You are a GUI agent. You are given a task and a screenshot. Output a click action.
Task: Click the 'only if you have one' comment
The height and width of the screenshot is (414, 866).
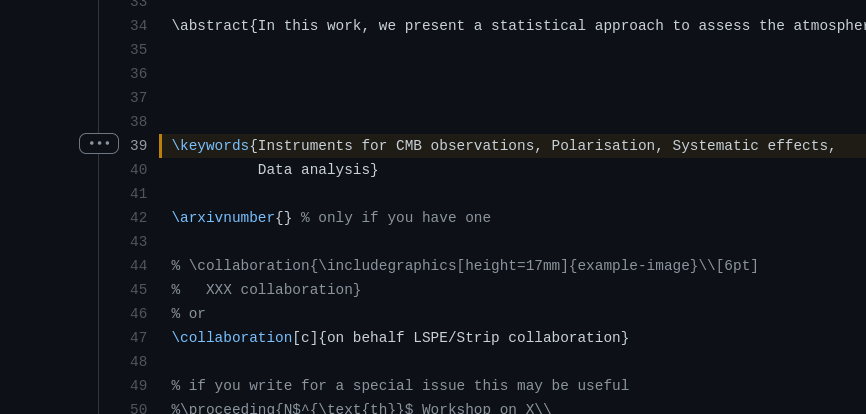point(404,218)
